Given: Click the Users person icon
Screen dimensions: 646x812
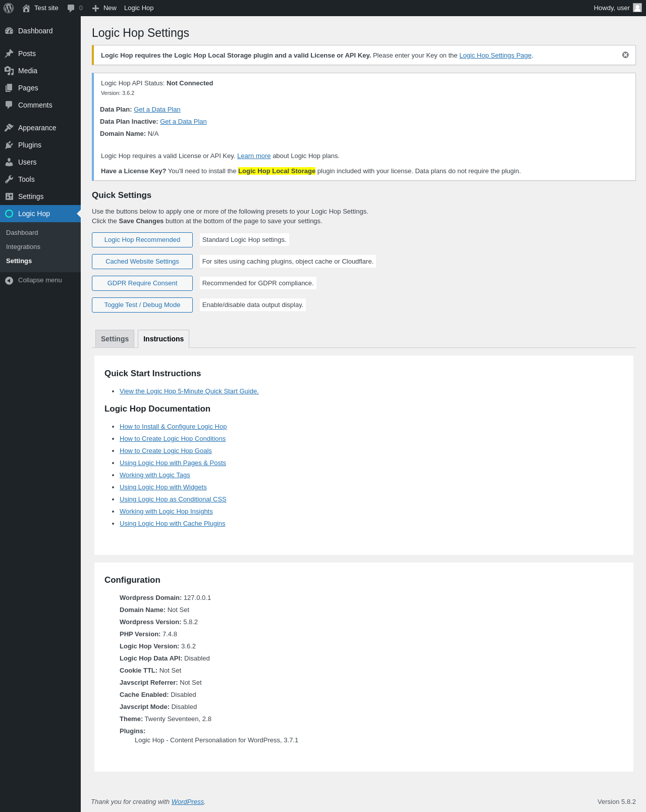Looking at the screenshot, I should [x=9, y=162].
